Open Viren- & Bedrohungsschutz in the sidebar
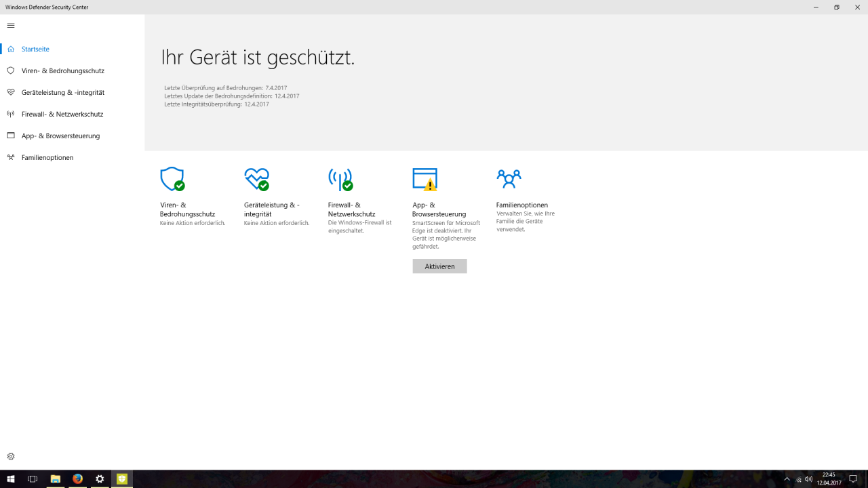This screenshot has width=868, height=488. pyautogui.click(x=73, y=70)
